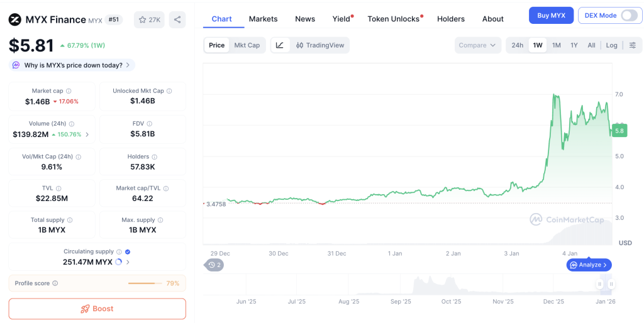The height and width of the screenshot is (323, 644).
Task: Open the Compare dropdown
Action: coord(478,45)
